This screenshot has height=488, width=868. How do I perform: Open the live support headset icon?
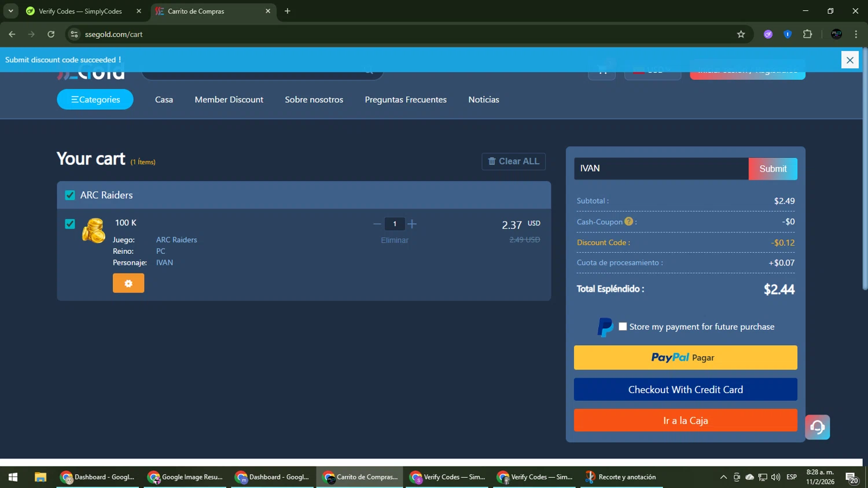coord(817,427)
